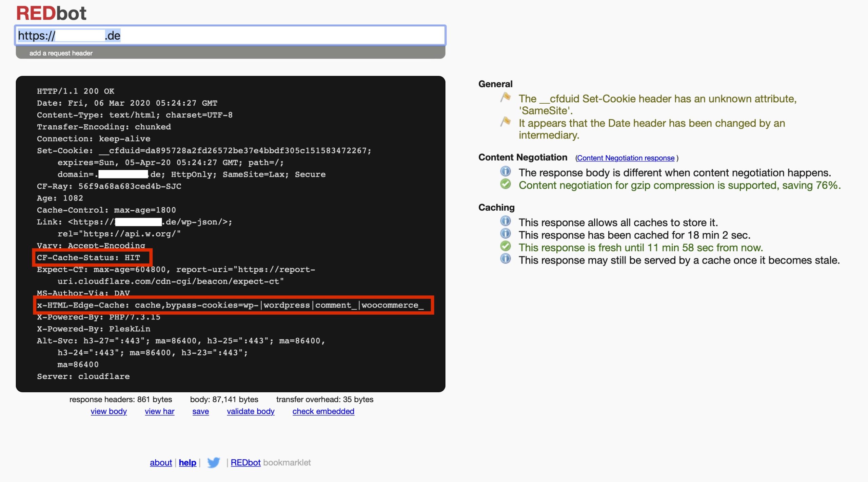Image resolution: width=868 pixels, height=482 pixels.
Task: Click the 'Cache-Control: max-age=1800' header line
Action: point(106,210)
